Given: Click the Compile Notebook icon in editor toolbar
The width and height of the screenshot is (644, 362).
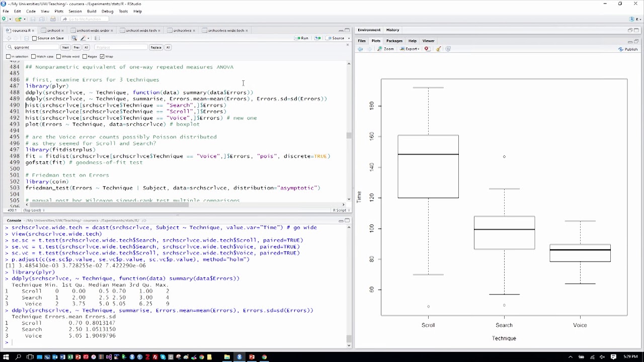Looking at the screenshot, I should (97, 38).
